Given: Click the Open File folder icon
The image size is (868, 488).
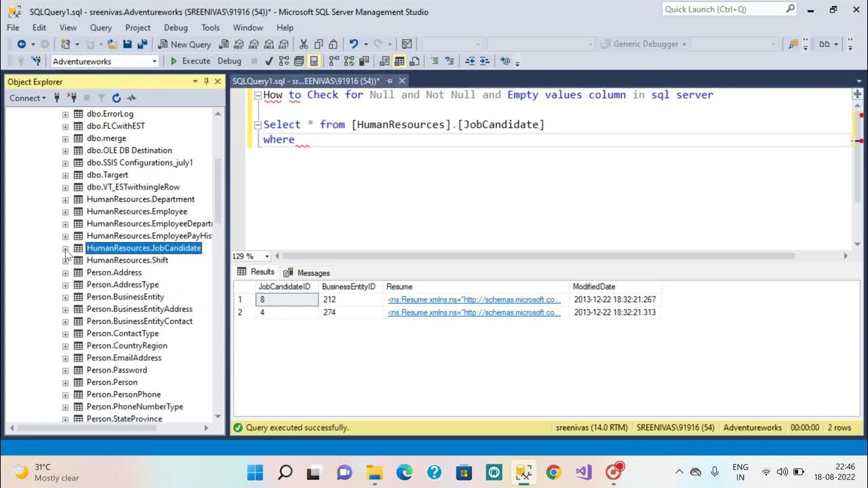Looking at the screenshot, I should pos(113,44).
